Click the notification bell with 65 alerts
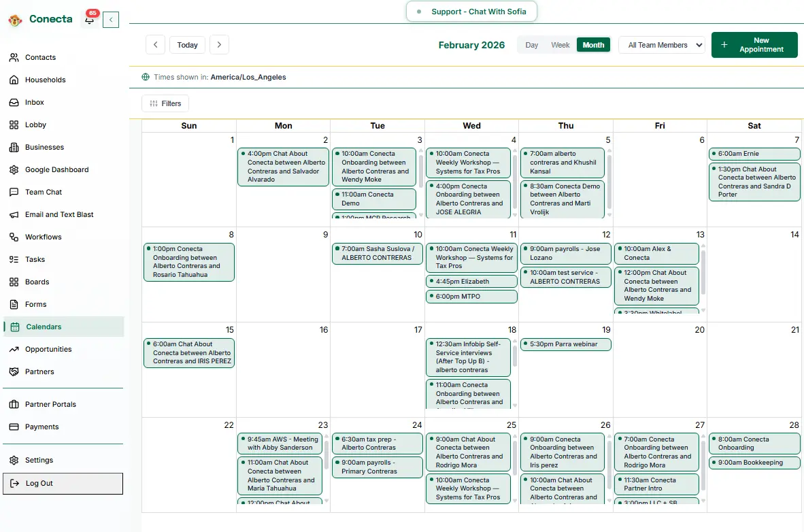Screen dimensions: 804x532 (x=90, y=20)
